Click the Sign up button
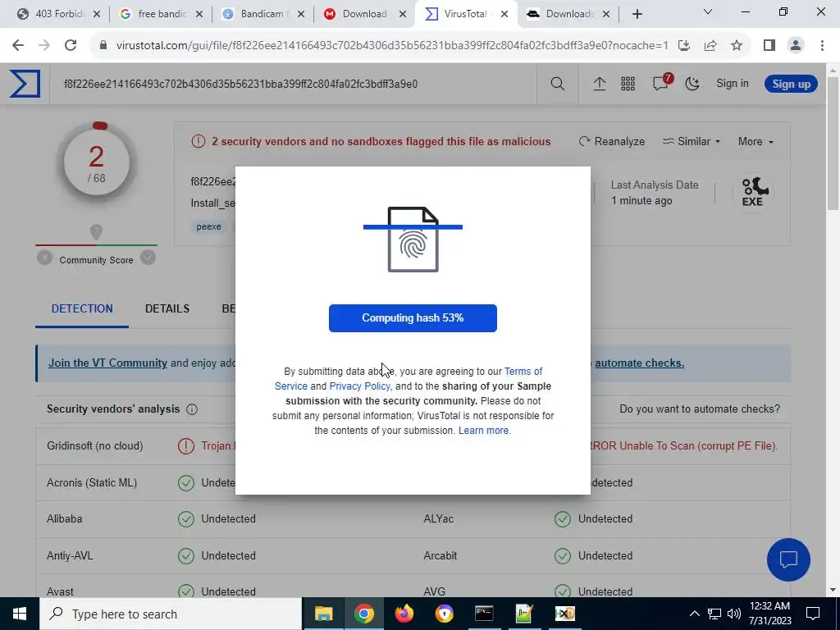This screenshot has width=840, height=630. point(791,84)
